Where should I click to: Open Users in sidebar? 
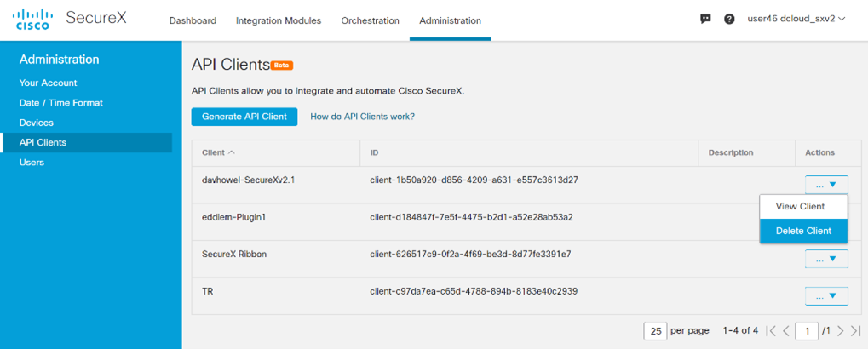32,163
